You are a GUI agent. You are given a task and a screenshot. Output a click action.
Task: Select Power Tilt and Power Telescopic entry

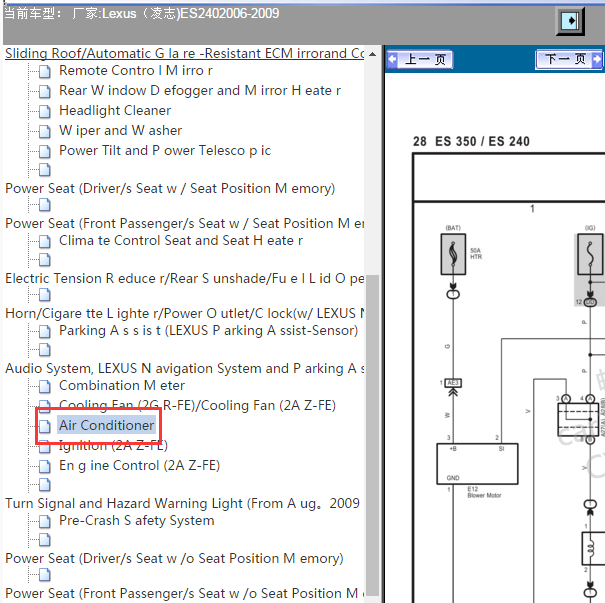pos(165,150)
